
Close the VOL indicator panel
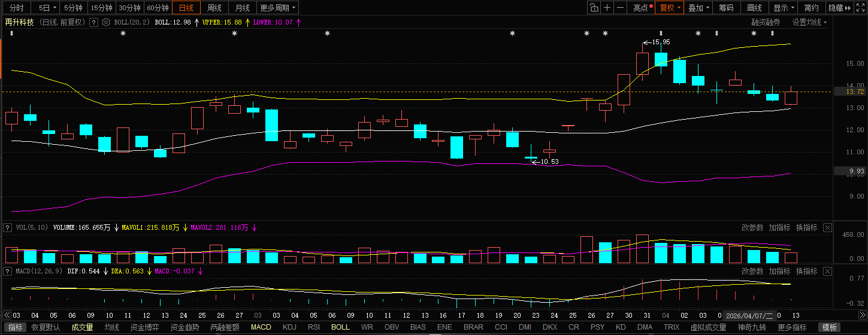827,227
